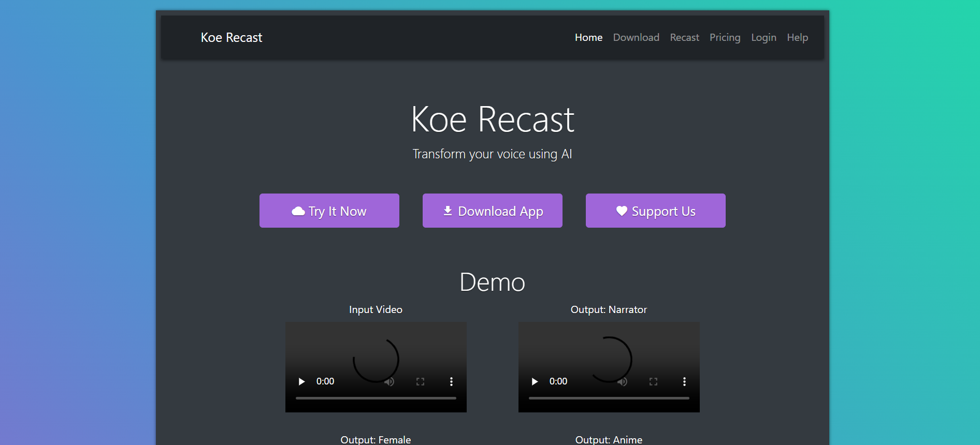Open the Download nav link

click(636, 37)
